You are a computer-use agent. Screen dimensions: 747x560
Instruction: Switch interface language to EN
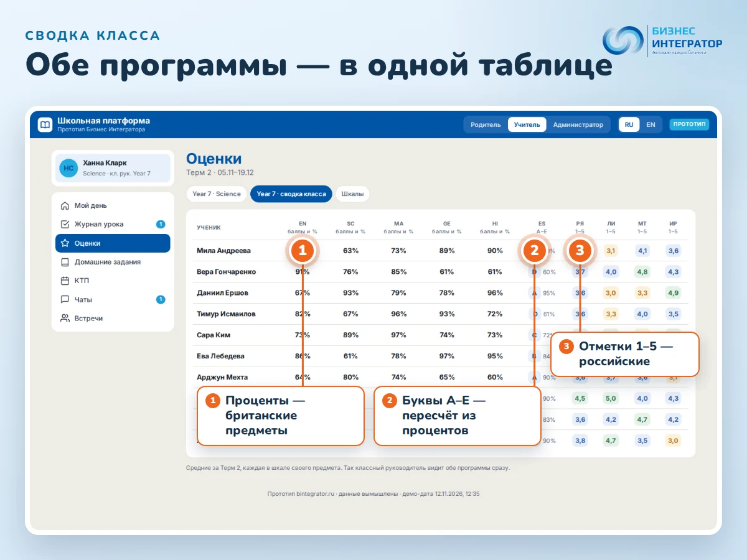tap(651, 124)
